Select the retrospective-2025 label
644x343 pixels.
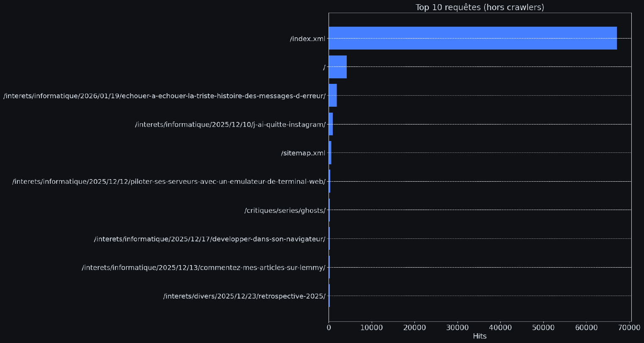(244, 296)
